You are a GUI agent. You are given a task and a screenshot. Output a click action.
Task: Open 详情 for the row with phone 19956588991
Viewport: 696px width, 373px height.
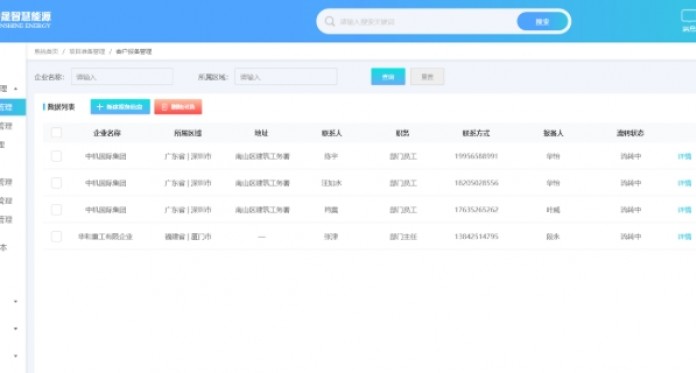click(684, 156)
